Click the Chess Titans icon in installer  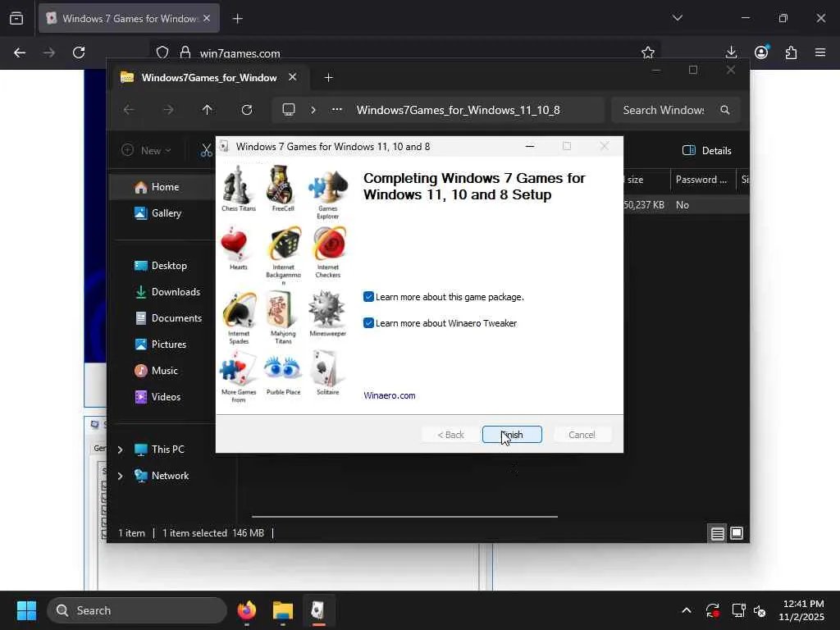tap(237, 185)
